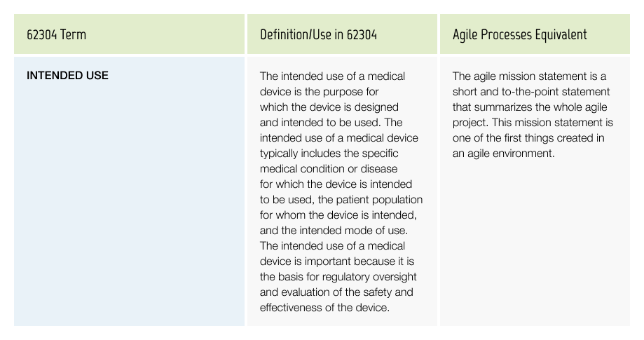Click the phrase "regulatory oversight" in the definition
644x340 pixels.
(369, 277)
